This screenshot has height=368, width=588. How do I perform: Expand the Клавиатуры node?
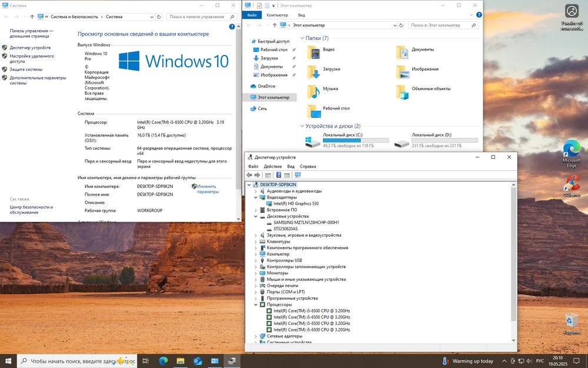point(256,241)
